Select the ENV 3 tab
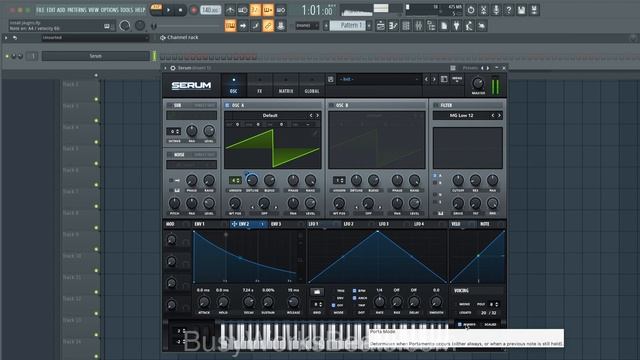The image size is (640, 360). (287, 224)
